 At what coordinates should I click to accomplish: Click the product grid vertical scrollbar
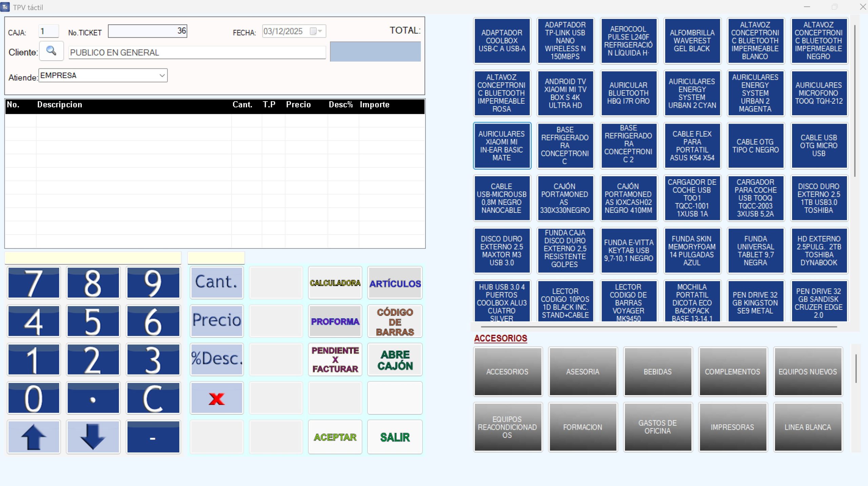pos(855,102)
